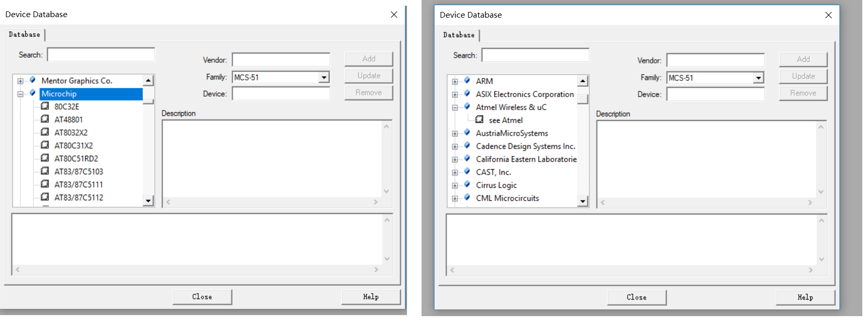Screen dimensions: 868x326
Task: Click the down arrow of the Microchip tree scrollbar
Action: pyautogui.click(x=148, y=201)
